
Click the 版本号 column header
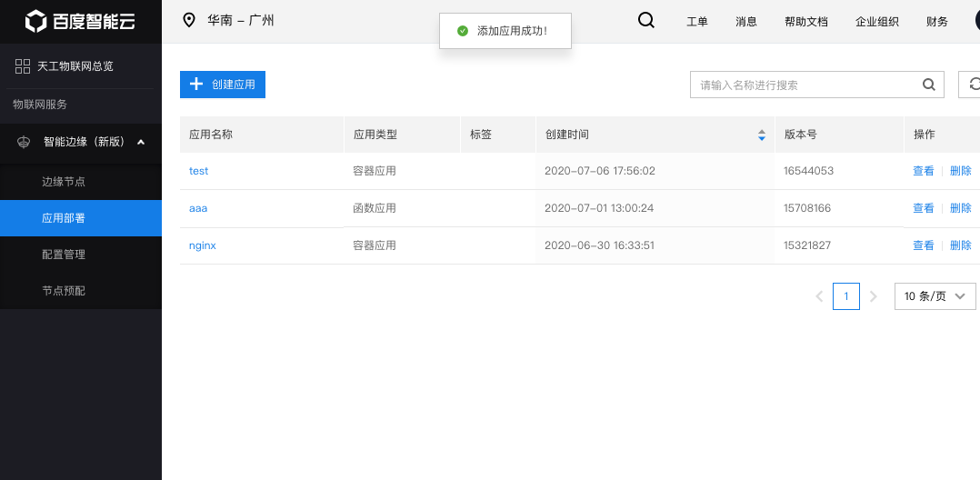[839, 135]
